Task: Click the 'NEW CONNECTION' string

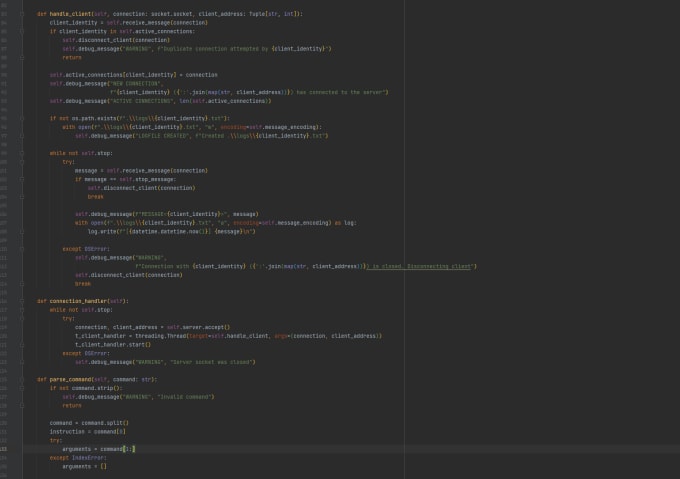Action: (x=135, y=83)
